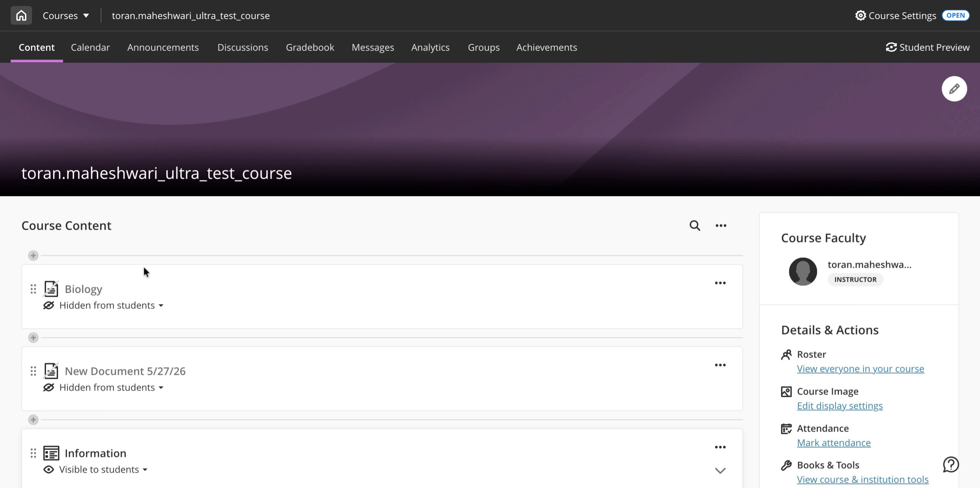Switch to the Calendar tab
Screen dimensions: 980x488
pyautogui.click(x=90, y=48)
